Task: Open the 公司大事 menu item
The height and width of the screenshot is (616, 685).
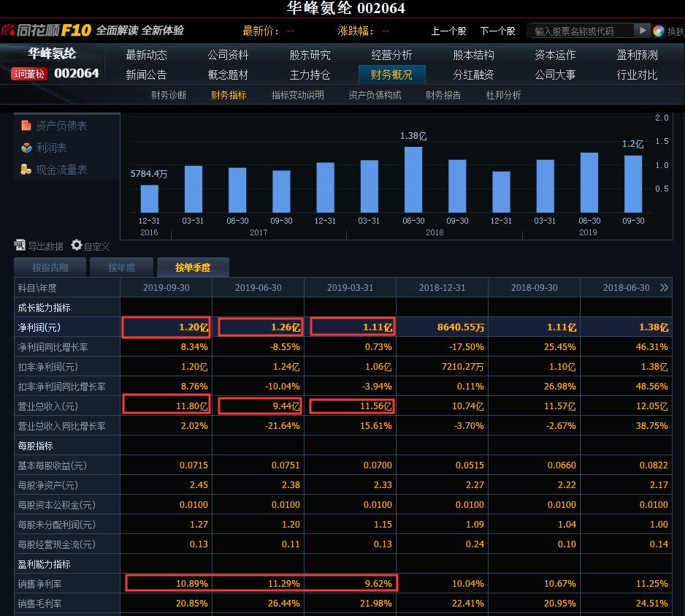Action: [x=555, y=75]
